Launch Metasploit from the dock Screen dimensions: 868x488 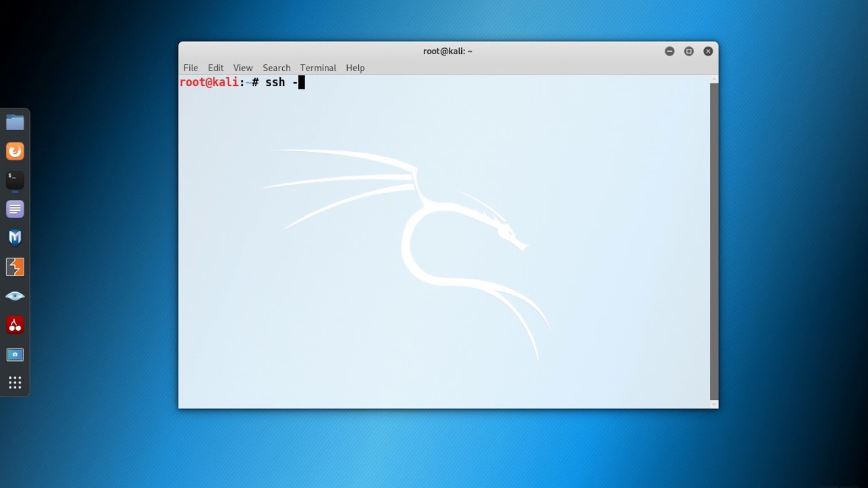coord(15,238)
